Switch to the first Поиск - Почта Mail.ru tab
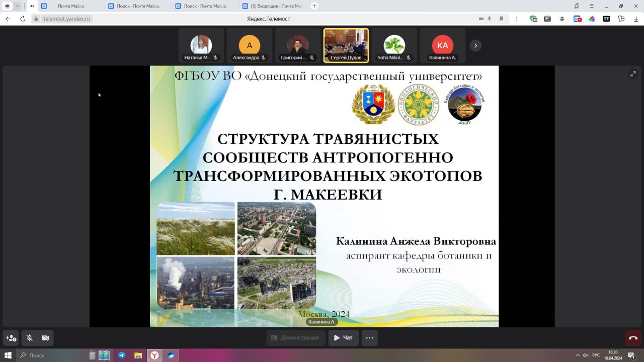 pos(138,6)
